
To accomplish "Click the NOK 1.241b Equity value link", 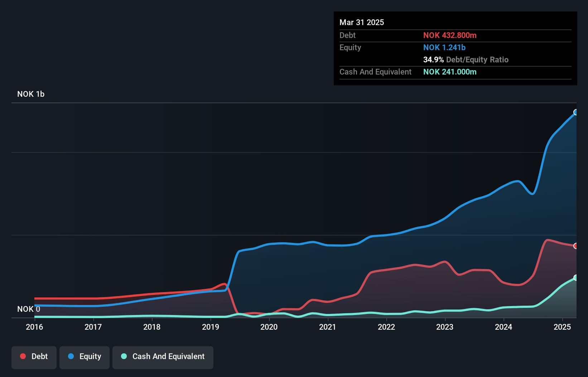I will pyautogui.click(x=444, y=47).
